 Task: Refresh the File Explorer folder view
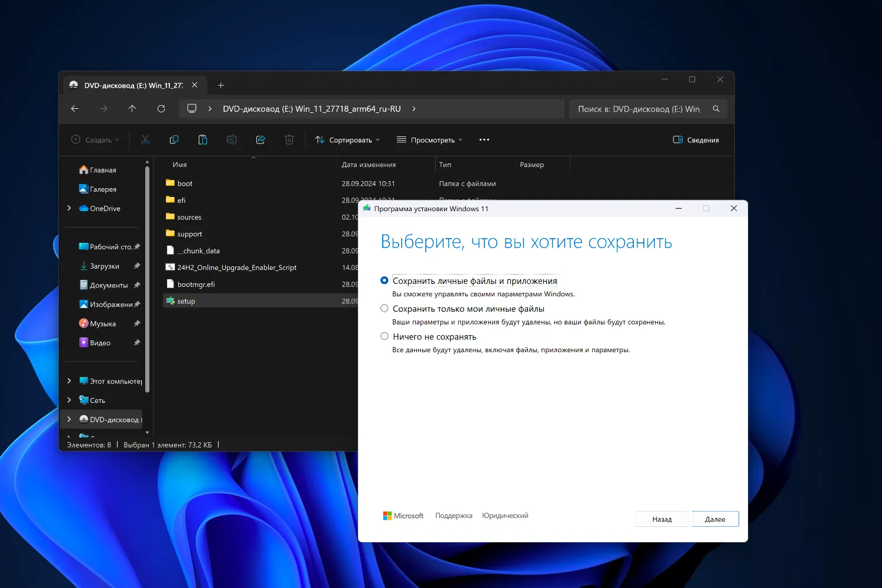[x=161, y=109]
